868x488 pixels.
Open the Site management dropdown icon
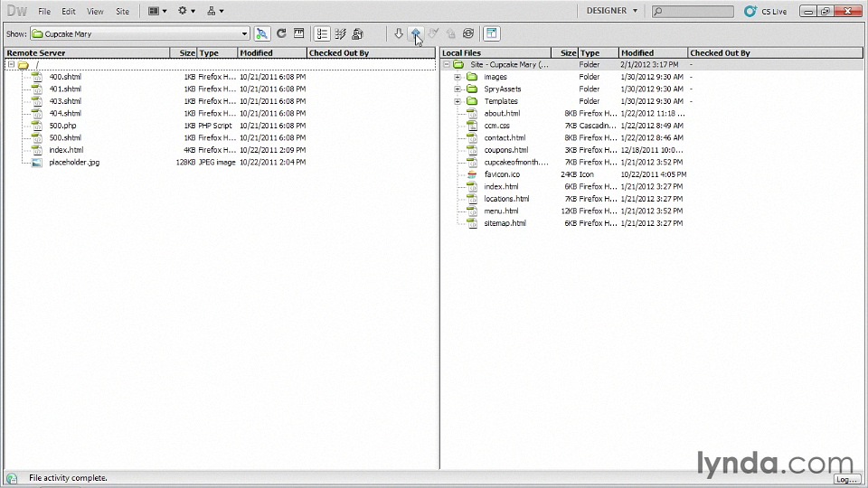pyautogui.click(x=215, y=11)
